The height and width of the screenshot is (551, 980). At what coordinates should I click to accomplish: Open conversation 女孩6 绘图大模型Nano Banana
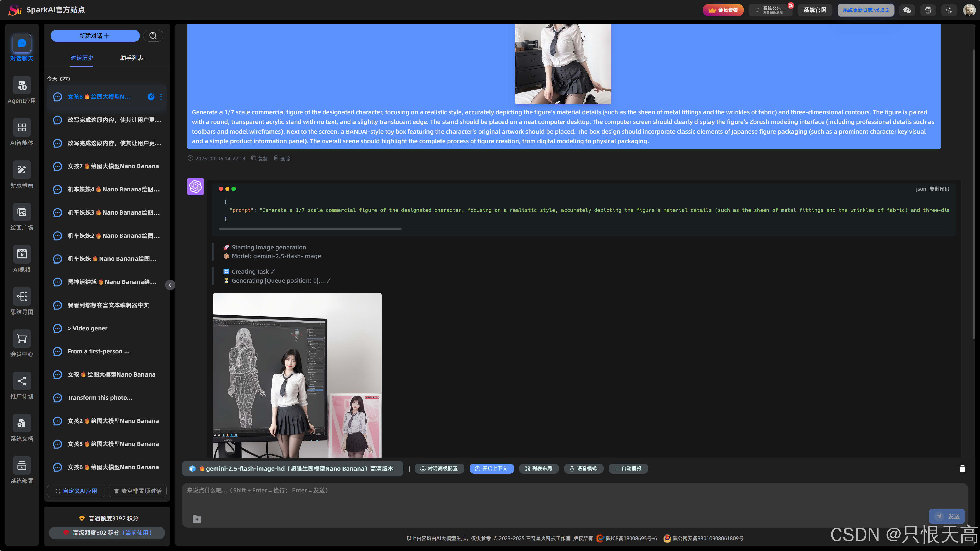pos(107,467)
